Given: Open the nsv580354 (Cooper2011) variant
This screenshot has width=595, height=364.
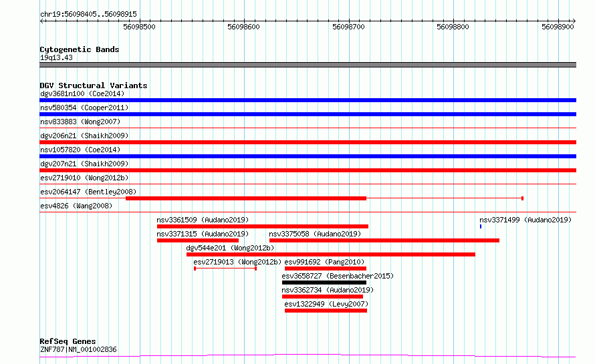Looking at the screenshot, I should 84,108.
